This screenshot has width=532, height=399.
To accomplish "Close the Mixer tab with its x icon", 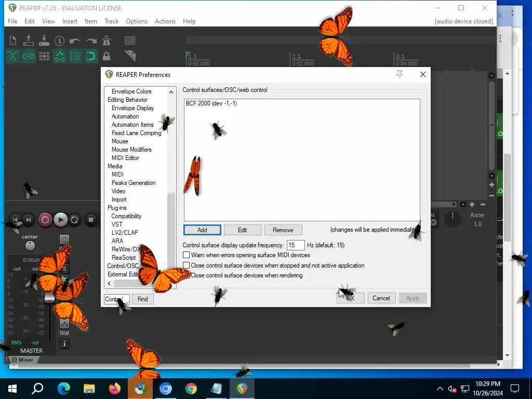I will [x=14, y=360].
